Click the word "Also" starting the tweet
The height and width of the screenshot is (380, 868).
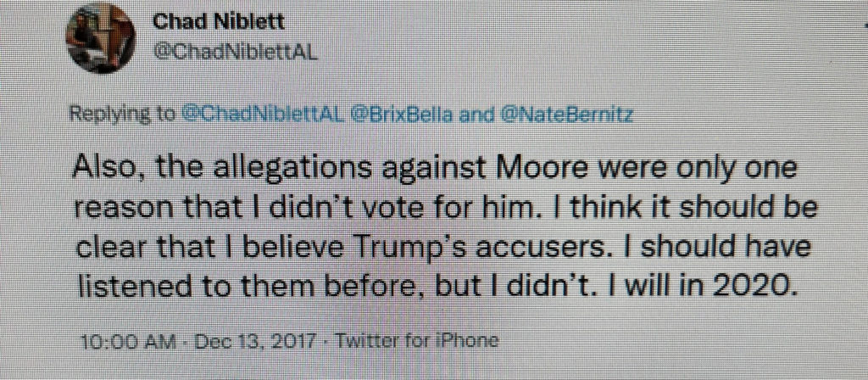[x=106, y=168]
